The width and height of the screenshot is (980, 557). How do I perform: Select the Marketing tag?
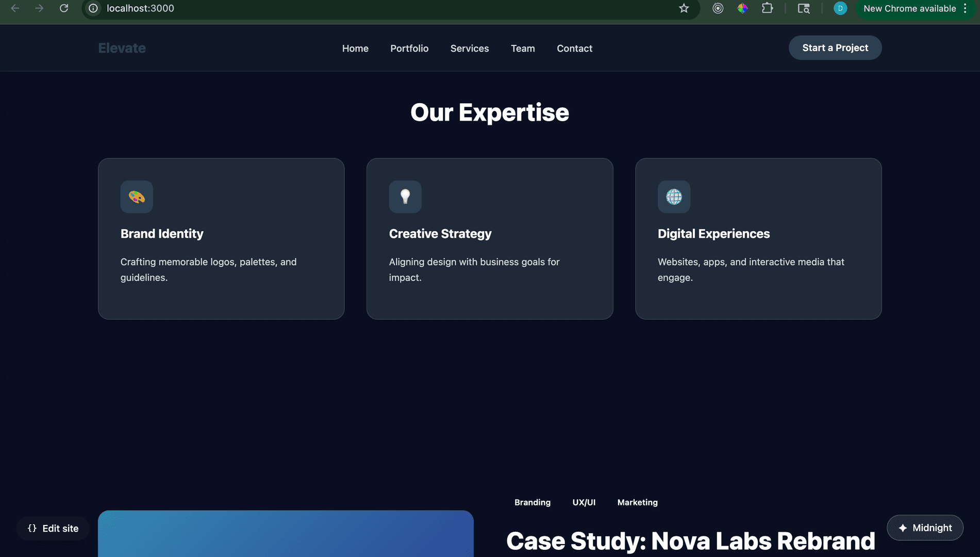click(638, 502)
